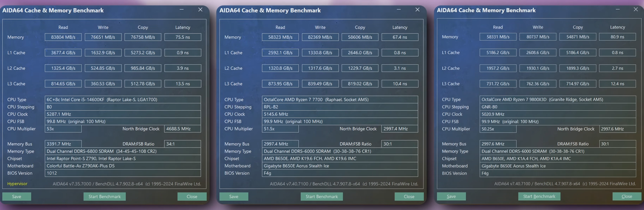Start Benchmark in the Ryzen 7 9800X3D window

539,196
